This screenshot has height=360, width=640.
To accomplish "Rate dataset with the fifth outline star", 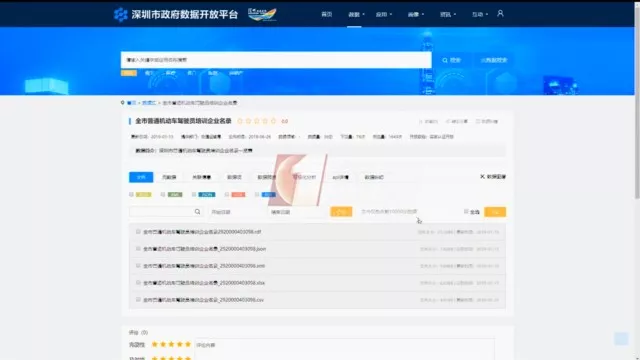I will [x=273, y=121].
